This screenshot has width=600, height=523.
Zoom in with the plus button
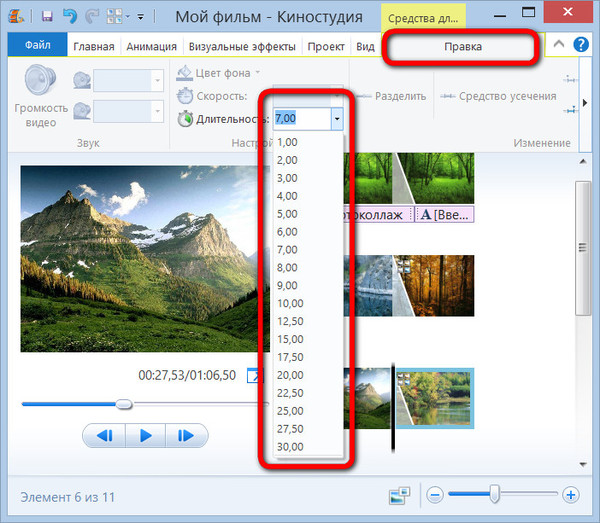570,494
